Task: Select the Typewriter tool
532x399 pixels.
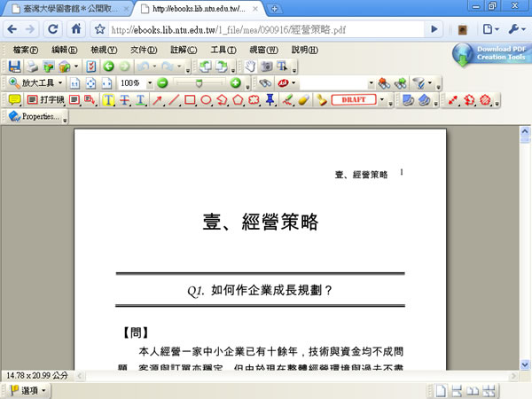Action: 45,99
